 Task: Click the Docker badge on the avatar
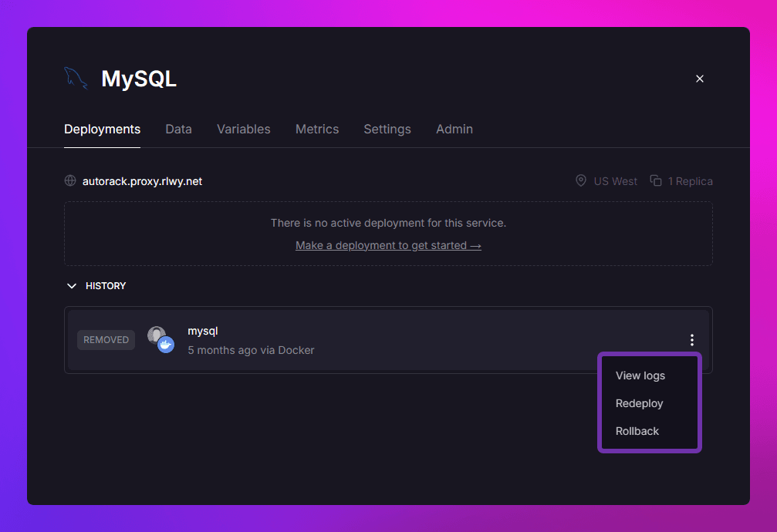click(x=165, y=345)
